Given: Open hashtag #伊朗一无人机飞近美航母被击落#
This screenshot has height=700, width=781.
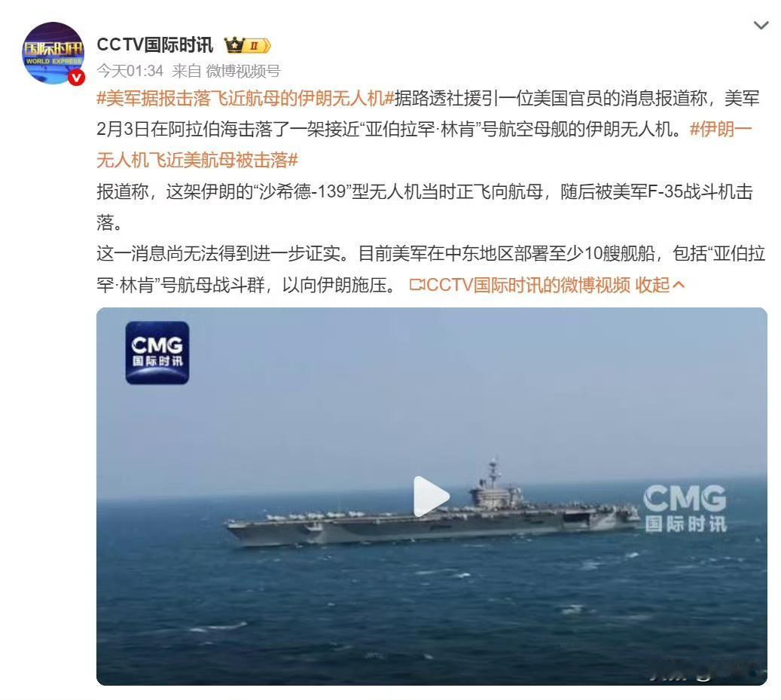Looking at the screenshot, I should [424, 145].
